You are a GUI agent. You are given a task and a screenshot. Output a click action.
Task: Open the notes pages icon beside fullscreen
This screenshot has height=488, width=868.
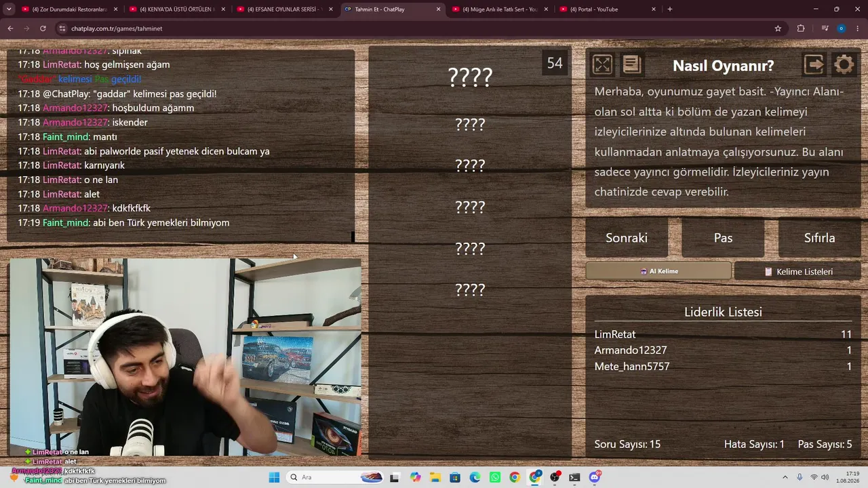click(631, 64)
